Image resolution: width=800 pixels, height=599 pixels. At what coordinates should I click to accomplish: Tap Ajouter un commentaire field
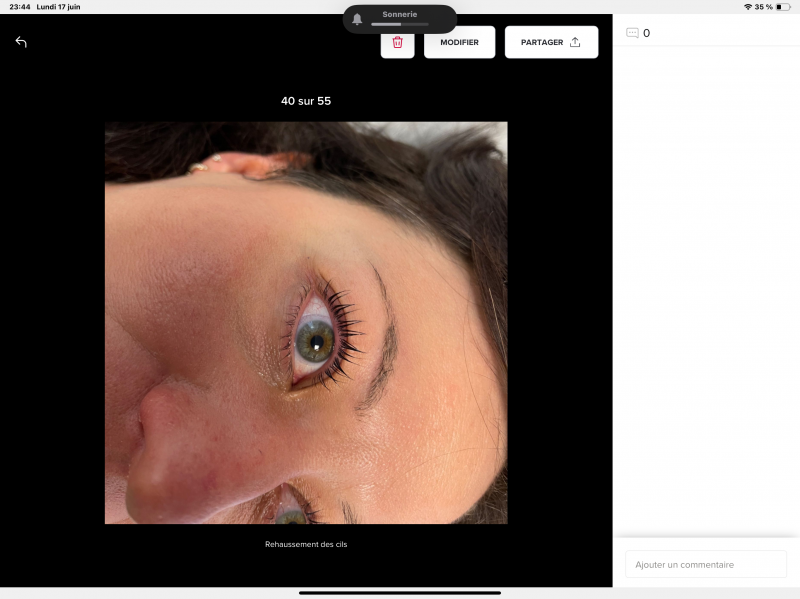(x=705, y=564)
